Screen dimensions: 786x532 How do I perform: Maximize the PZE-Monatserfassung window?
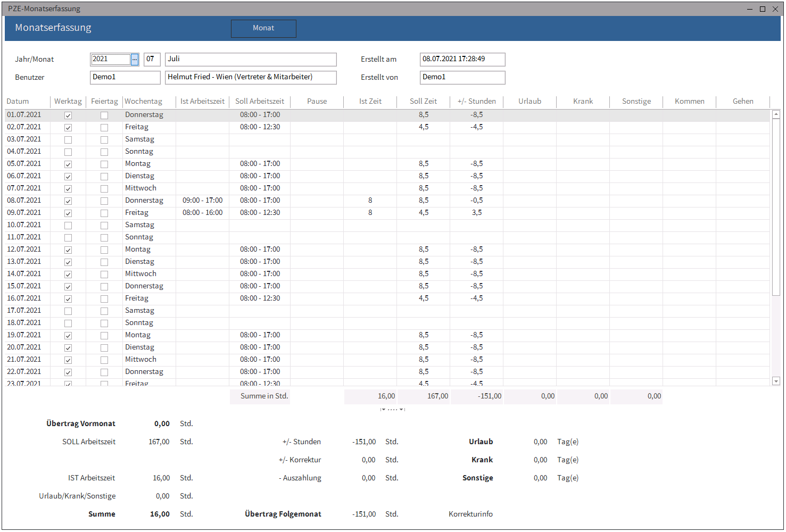click(x=763, y=9)
